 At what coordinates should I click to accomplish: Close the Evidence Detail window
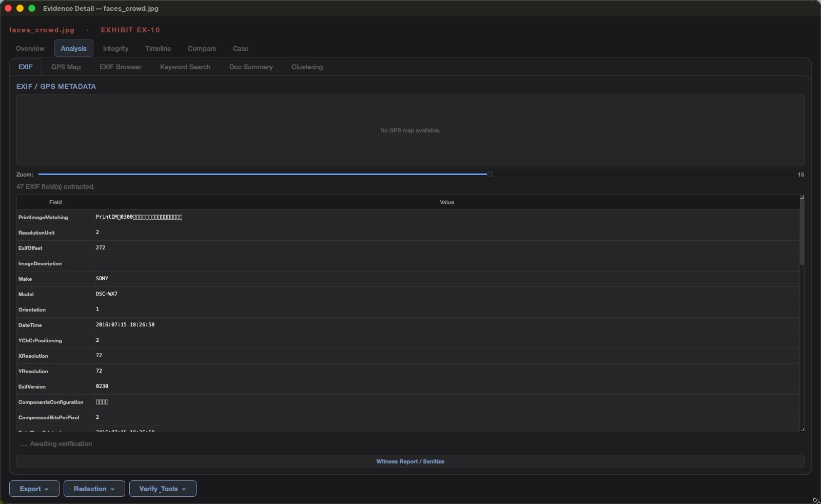(8, 8)
